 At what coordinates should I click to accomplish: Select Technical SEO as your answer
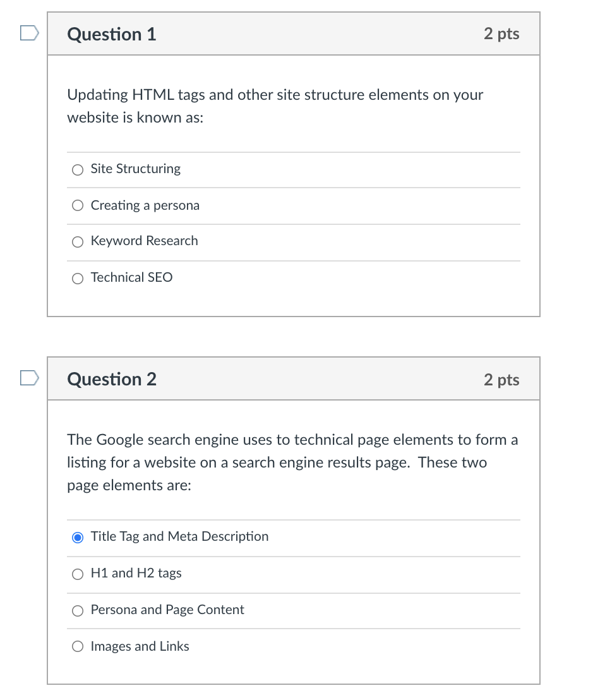[77, 278]
